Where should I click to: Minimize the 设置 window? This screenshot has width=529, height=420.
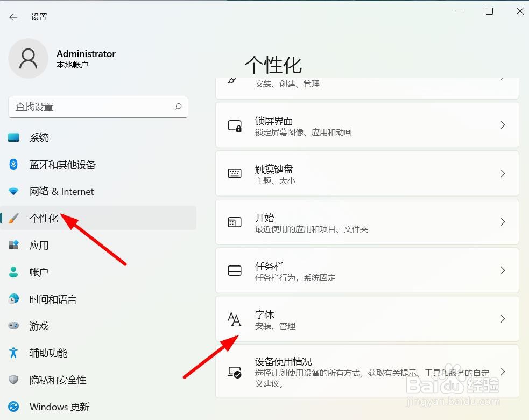459,11
